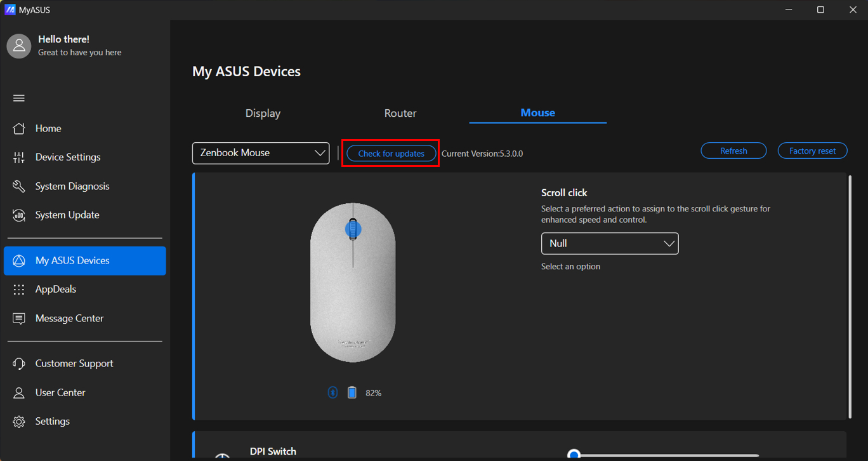This screenshot has width=868, height=461.
Task: Click the Home house icon
Action: click(19, 128)
